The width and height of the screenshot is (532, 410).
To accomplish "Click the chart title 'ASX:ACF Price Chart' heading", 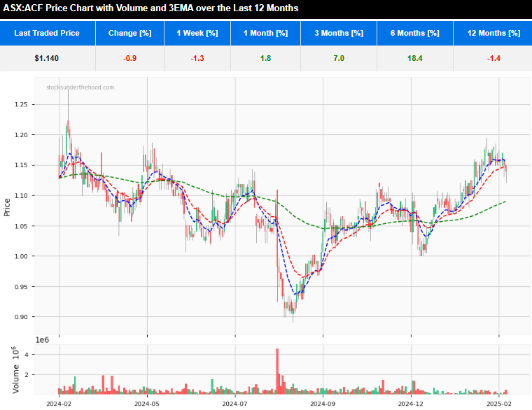I will pos(150,8).
